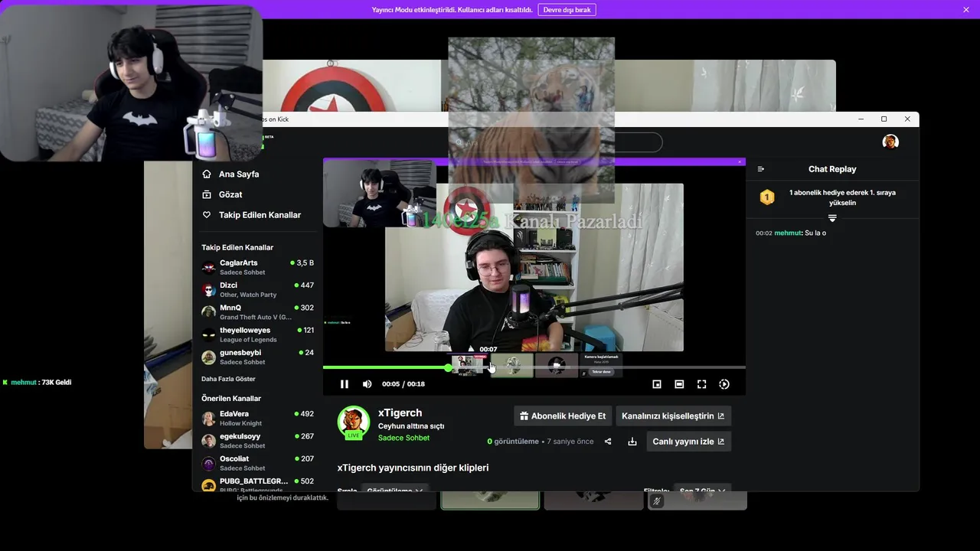The image size is (980, 551).
Task: Expand the Daha Fazla Göster link
Action: [x=228, y=379]
